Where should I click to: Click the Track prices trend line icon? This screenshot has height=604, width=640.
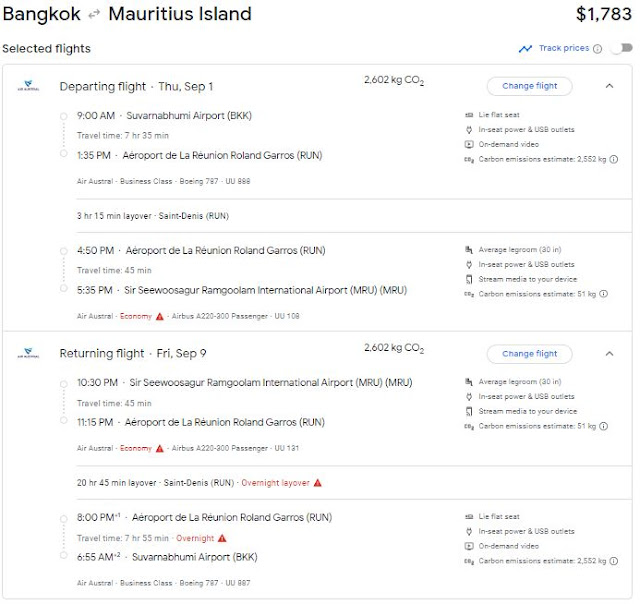525,49
